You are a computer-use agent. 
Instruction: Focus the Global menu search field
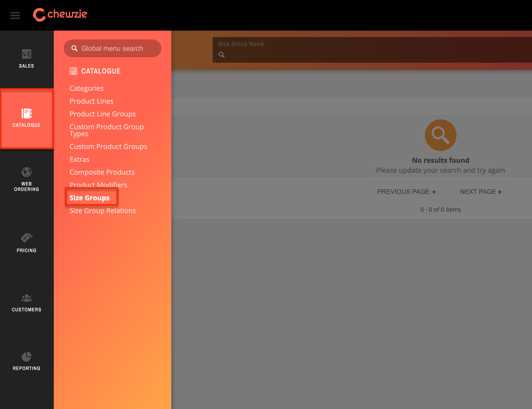(x=112, y=48)
